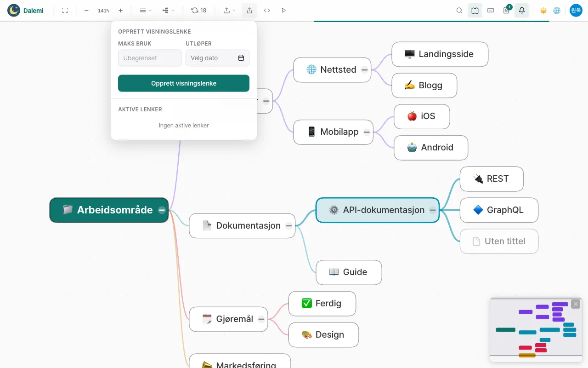Zoom in with the plus button
Image resolution: width=588 pixels, height=368 pixels.
pyautogui.click(x=120, y=10)
